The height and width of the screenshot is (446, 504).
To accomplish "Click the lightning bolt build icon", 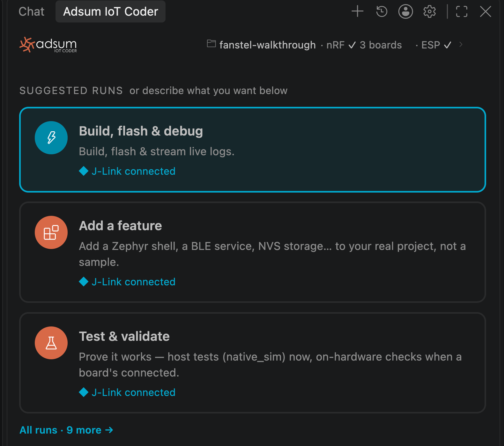I will click(51, 138).
